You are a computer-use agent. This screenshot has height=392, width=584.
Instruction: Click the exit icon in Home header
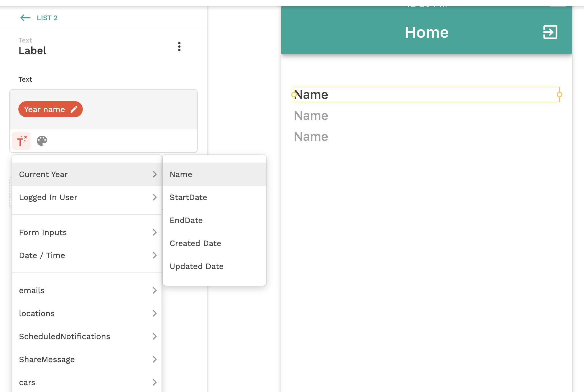coord(550,32)
